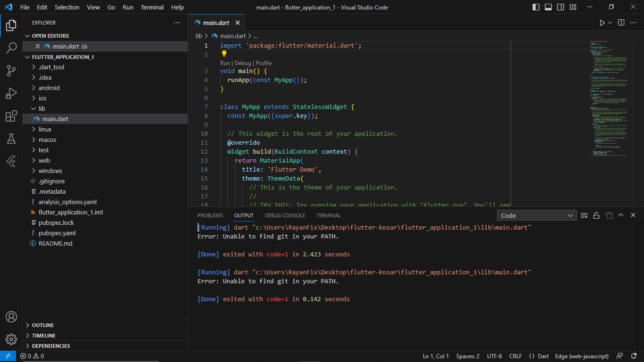This screenshot has width=644, height=362.
Task: Open editor more actions ellipsis
Action: 633,23
